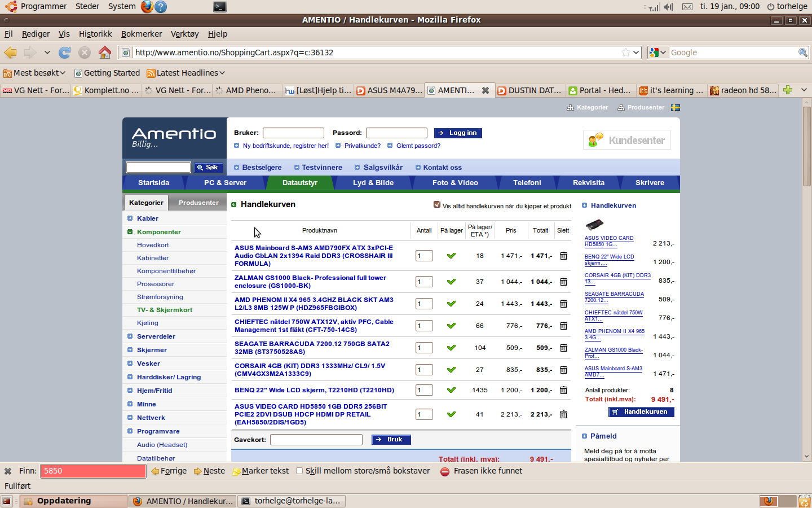Screen dimensions: 812x508
Task: Click the video card thumbnail in sidebar cart
Action: click(594, 225)
